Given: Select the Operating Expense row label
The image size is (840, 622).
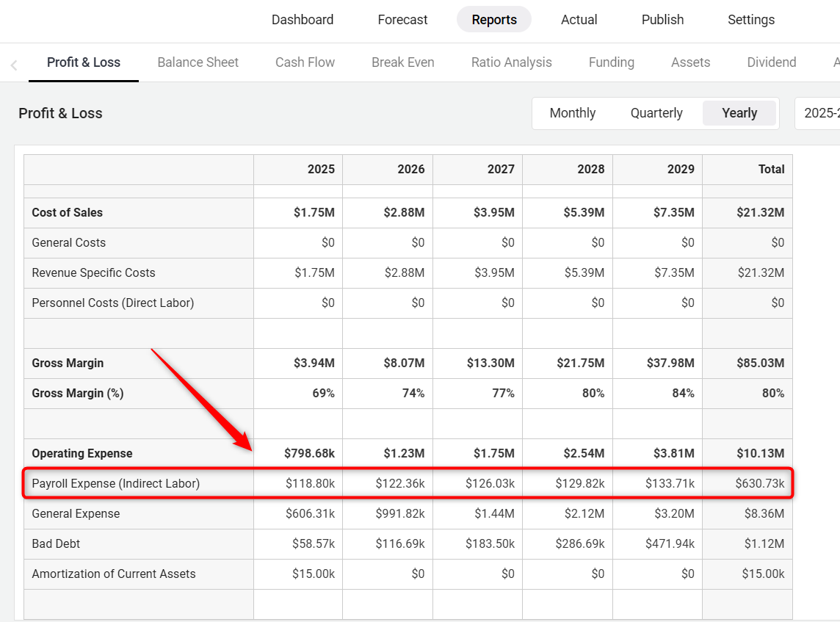Looking at the screenshot, I should [82, 453].
